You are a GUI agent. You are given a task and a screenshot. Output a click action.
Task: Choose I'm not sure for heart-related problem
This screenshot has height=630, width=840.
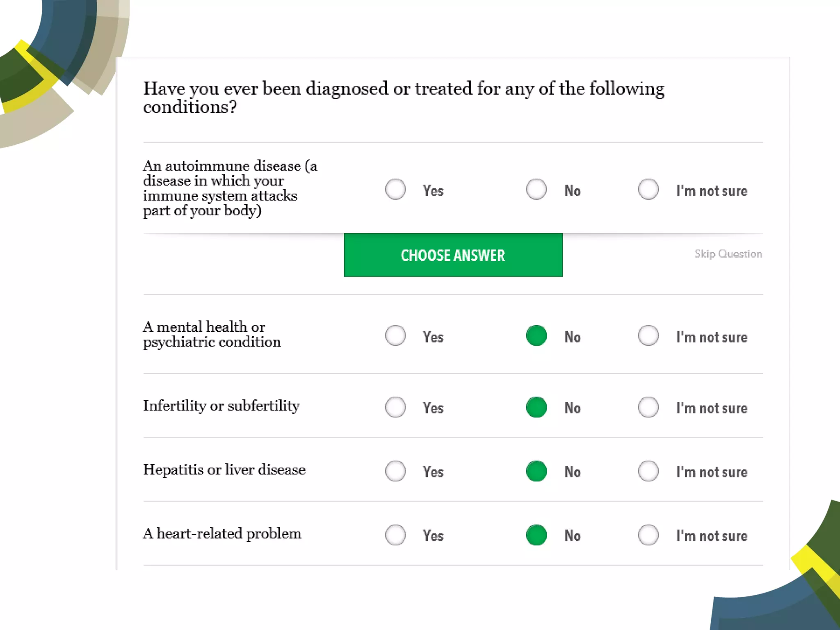(648, 535)
